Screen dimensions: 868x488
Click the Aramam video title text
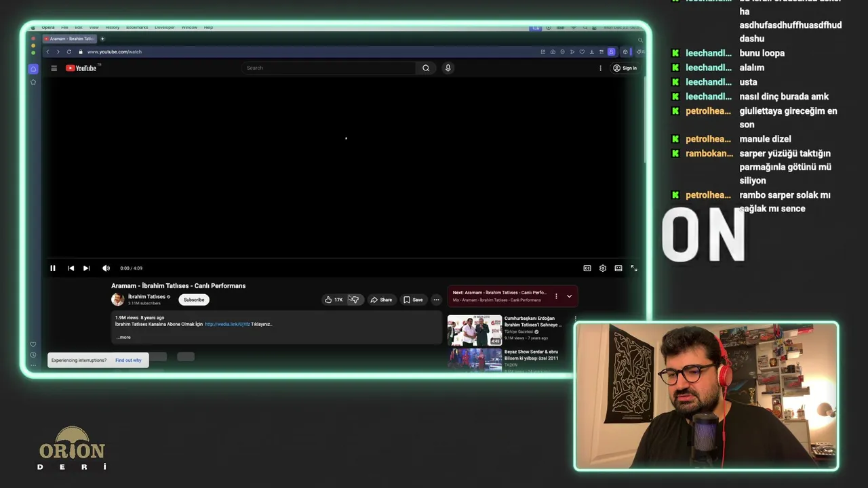click(x=178, y=286)
